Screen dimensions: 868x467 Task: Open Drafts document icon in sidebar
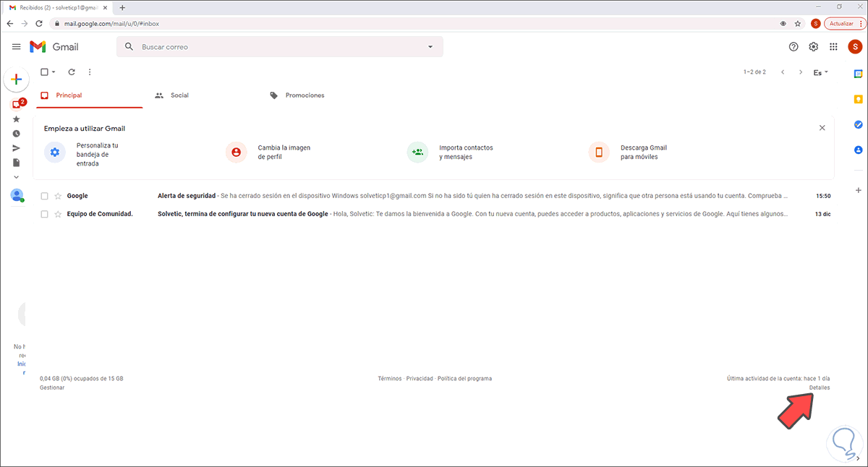pyautogui.click(x=17, y=163)
